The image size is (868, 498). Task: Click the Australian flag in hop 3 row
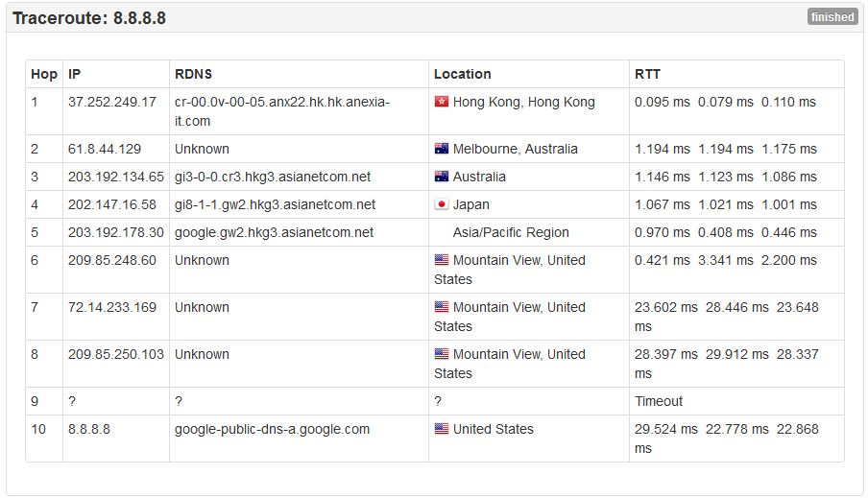(442, 177)
